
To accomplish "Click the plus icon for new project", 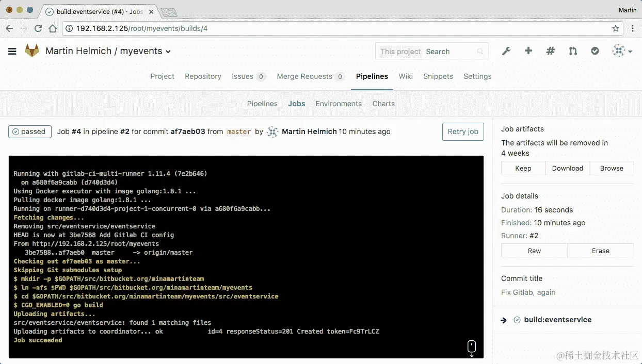I will click(528, 51).
